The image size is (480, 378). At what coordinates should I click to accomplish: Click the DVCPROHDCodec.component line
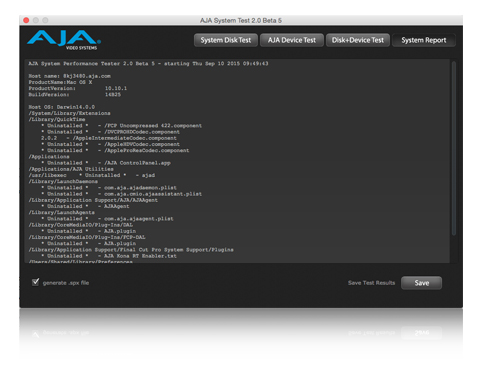click(x=110, y=132)
